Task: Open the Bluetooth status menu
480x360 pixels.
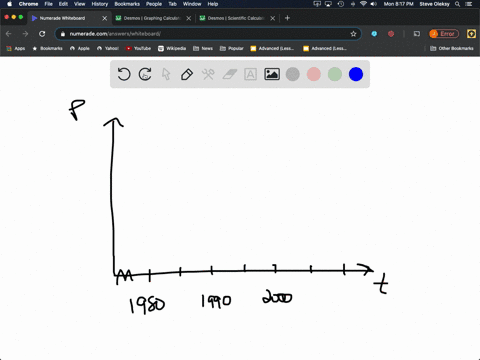Action: coord(353,4)
